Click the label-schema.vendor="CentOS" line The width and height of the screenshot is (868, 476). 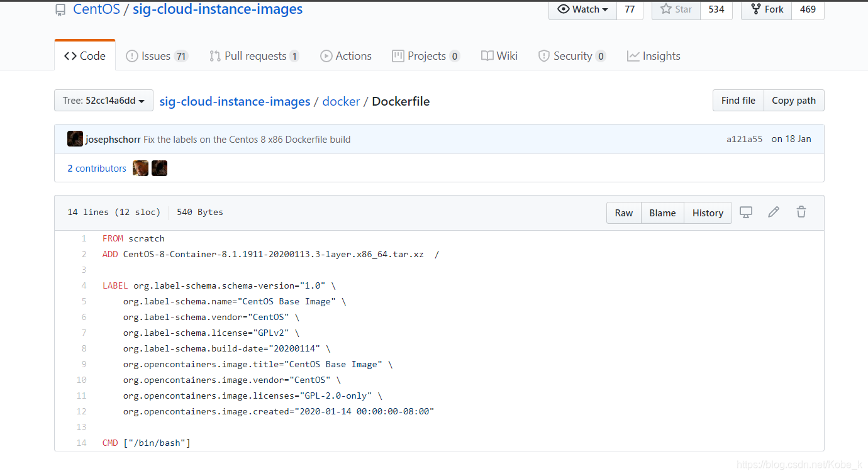click(x=211, y=318)
